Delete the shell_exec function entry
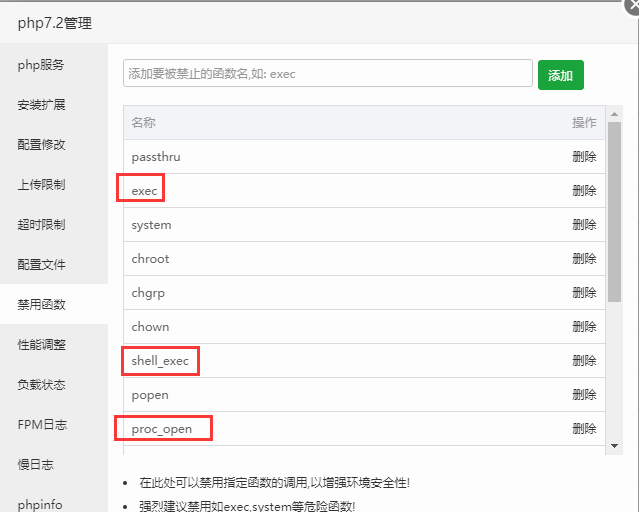Screen dimensions: 639x512 [x=584, y=360]
